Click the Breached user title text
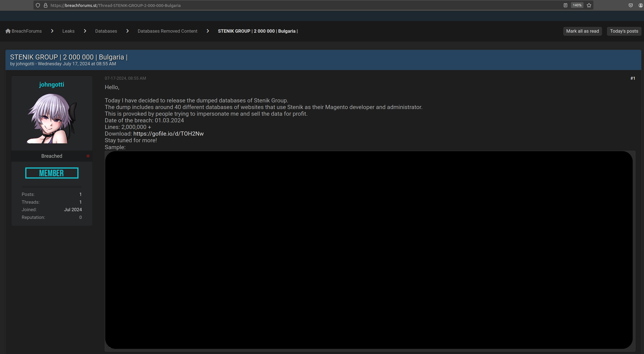This screenshot has height=354, width=644. click(x=52, y=156)
